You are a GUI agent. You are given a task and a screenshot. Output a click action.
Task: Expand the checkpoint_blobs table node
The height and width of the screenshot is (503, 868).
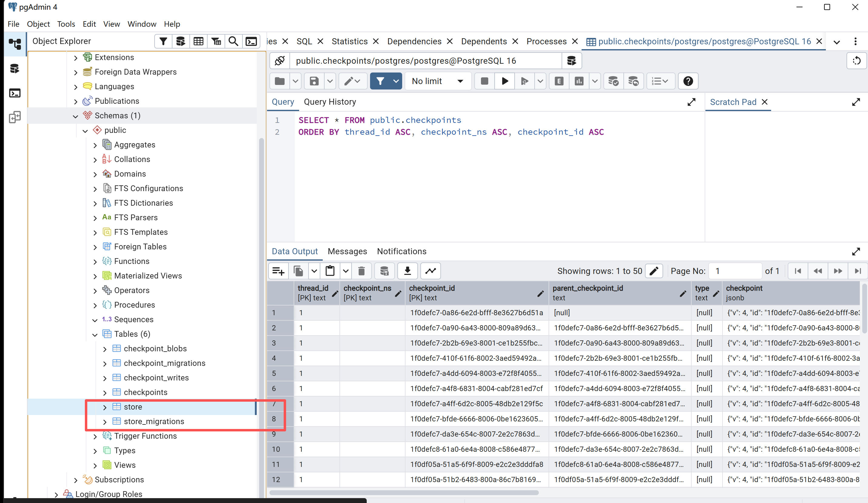tap(105, 349)
